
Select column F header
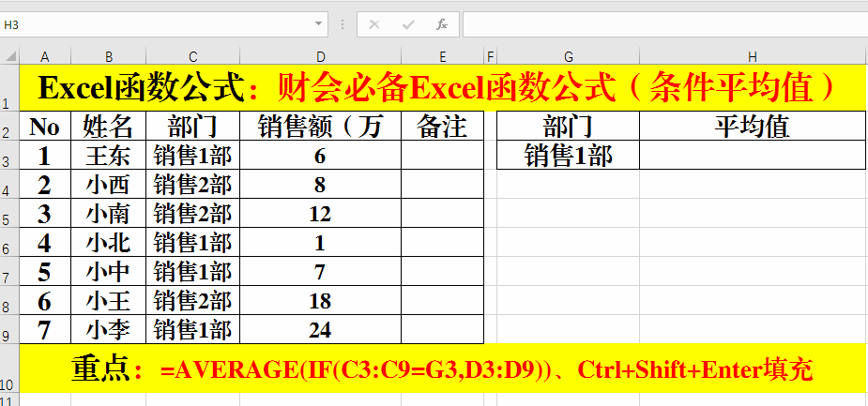click(x=491, y=56)
